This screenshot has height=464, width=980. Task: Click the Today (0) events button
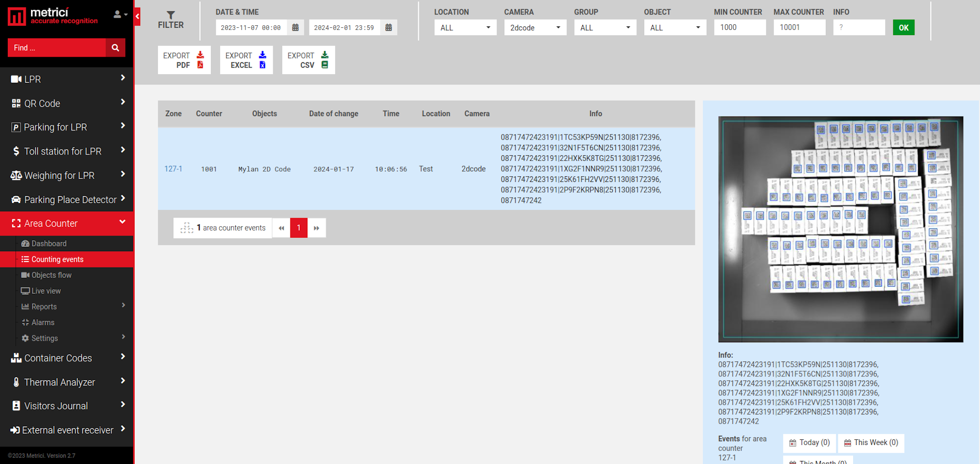[x=810, y=443]
